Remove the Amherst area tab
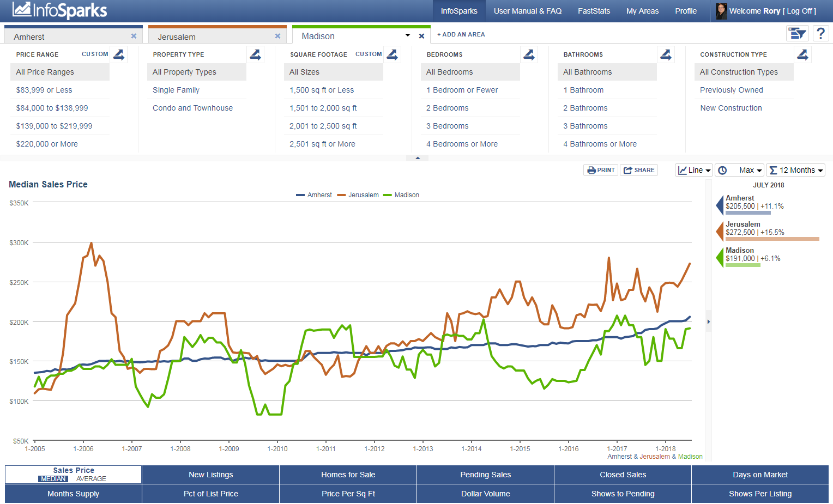Image resolution: width=833 pixels, height=504 pixels. tap(134, 36)
